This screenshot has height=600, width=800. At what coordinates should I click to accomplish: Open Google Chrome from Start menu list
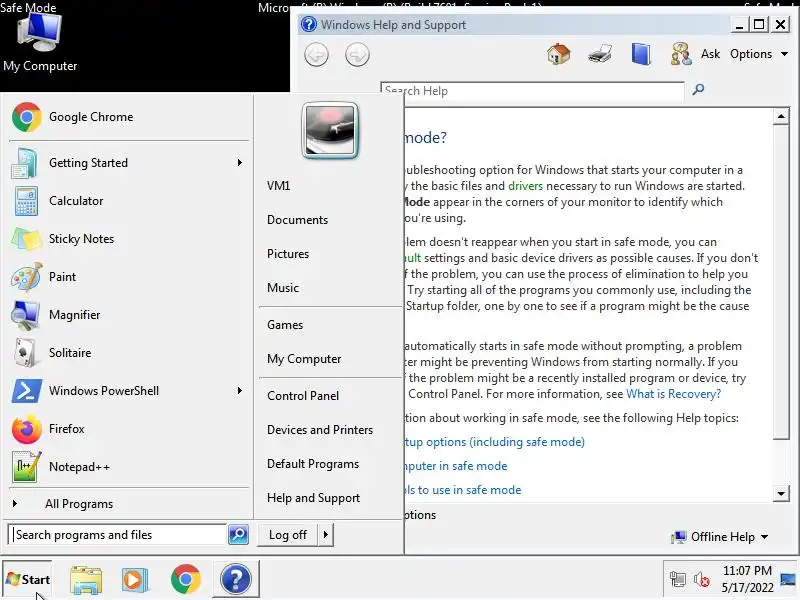coord(128,117)
